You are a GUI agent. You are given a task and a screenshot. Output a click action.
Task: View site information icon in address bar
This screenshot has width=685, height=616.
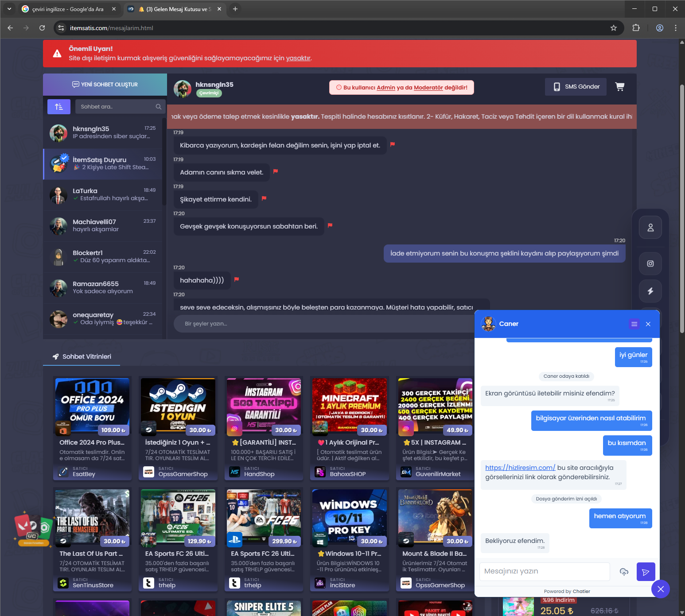(62, 28)
